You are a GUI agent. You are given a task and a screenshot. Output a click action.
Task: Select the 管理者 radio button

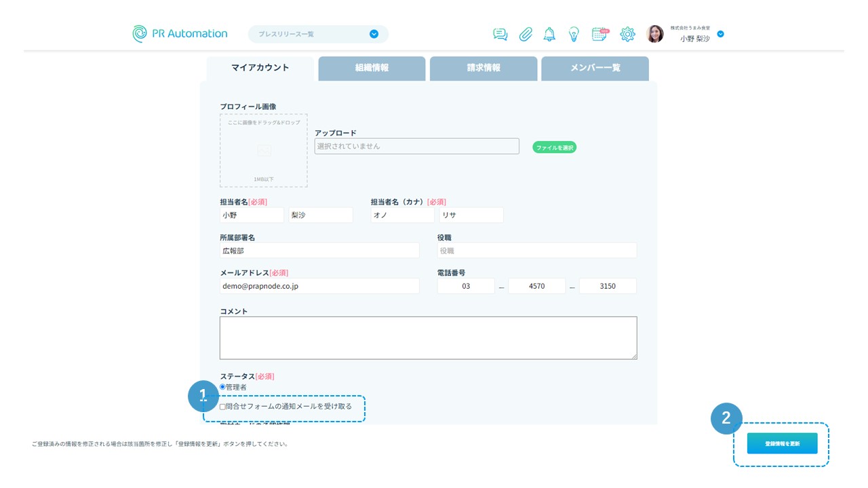point(222,387)
